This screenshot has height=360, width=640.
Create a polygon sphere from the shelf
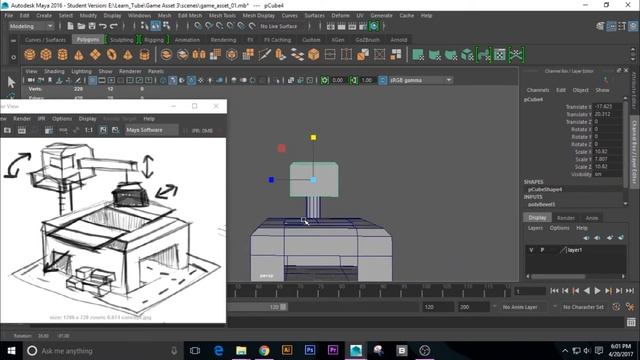click(30, 55)
